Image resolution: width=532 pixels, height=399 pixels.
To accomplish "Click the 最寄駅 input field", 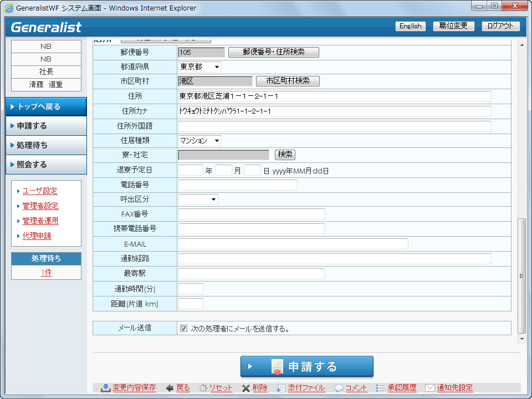I will tap(252, 273).
